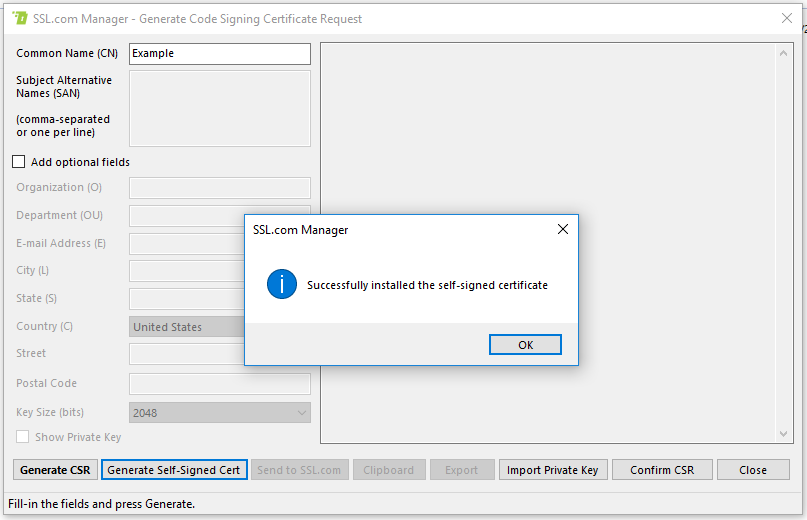807x520 pixels.
Task: Click Generate Self-Signed Cert button
Action: coord(174,470)
